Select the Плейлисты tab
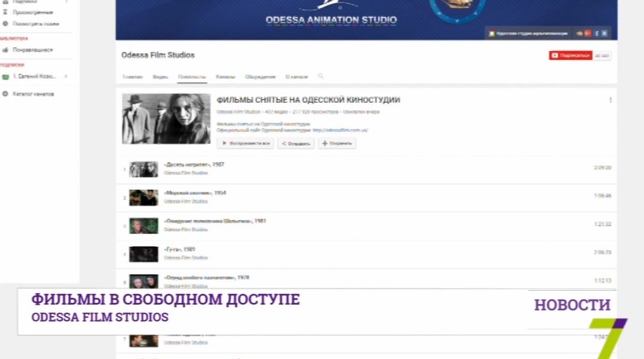644x359 pixels. [192, 77]
